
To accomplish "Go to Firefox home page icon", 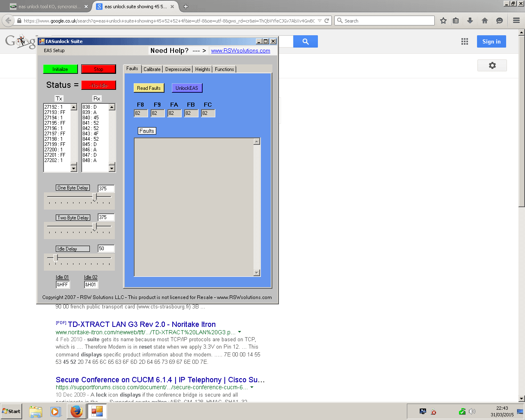I will coord(485,21).
